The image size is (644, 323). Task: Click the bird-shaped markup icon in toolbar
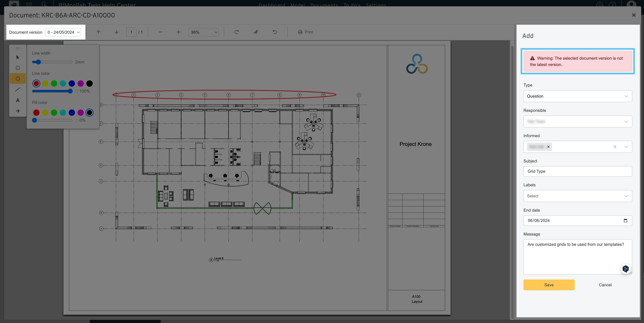point(256,32)
